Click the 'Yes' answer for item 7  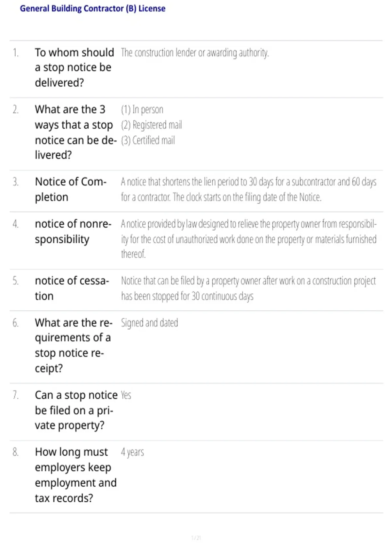pos(126,395)
